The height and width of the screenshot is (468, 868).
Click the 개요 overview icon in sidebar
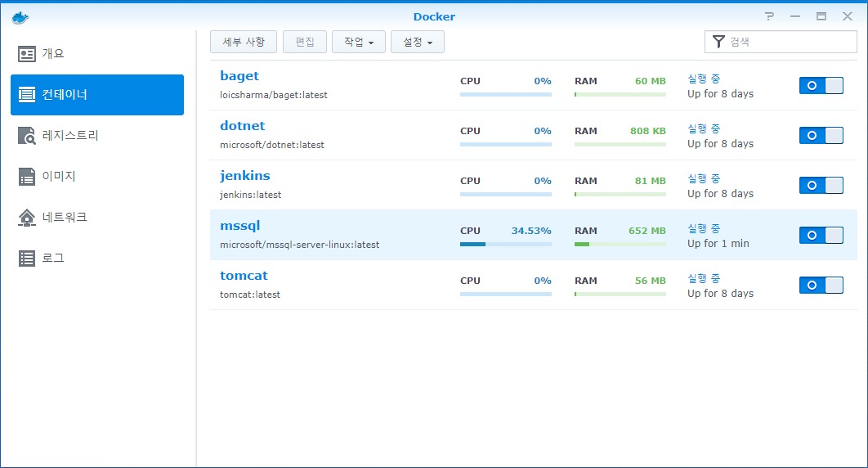coord(27,54)
